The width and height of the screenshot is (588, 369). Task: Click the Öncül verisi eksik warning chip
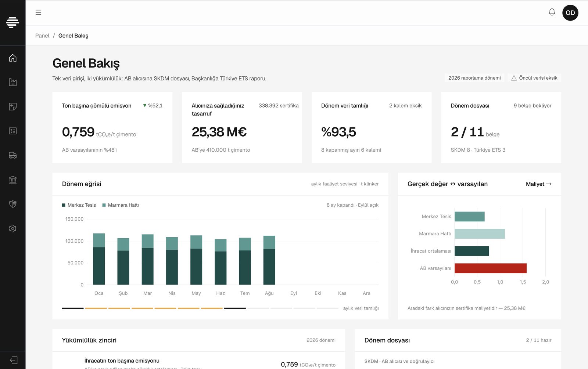coord(534,78)
